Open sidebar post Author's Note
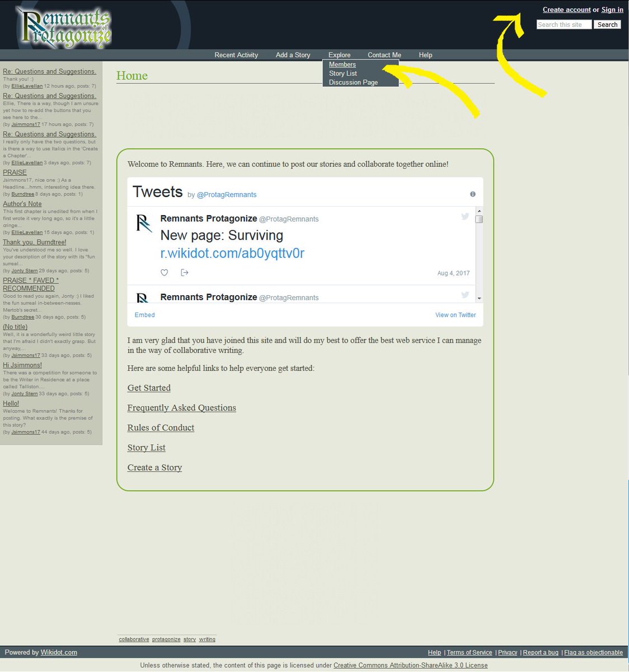The height and width of the screenshot is (672, 629). pos(22,204)
